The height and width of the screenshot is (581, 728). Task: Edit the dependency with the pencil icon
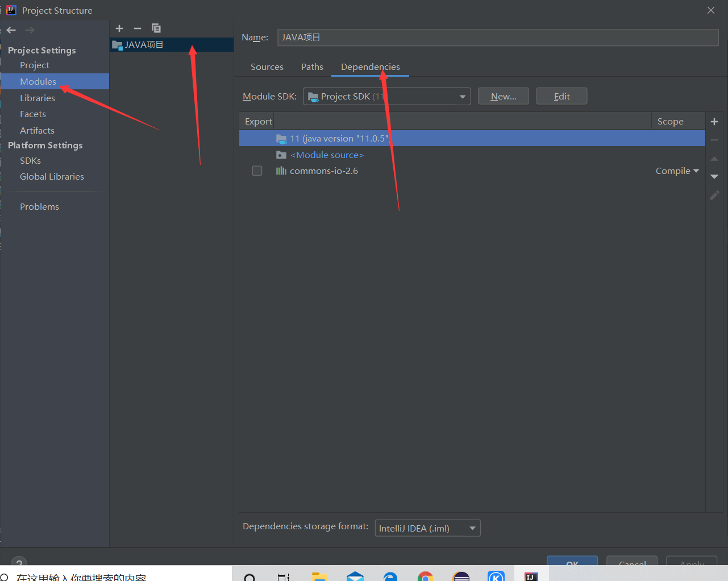(714, 195)
